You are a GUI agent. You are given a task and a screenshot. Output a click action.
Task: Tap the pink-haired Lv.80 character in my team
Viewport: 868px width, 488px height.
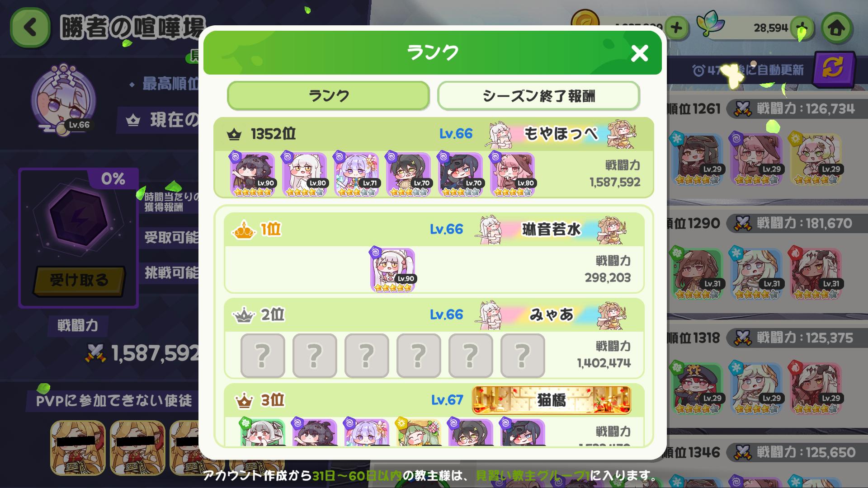coord(512,174)
